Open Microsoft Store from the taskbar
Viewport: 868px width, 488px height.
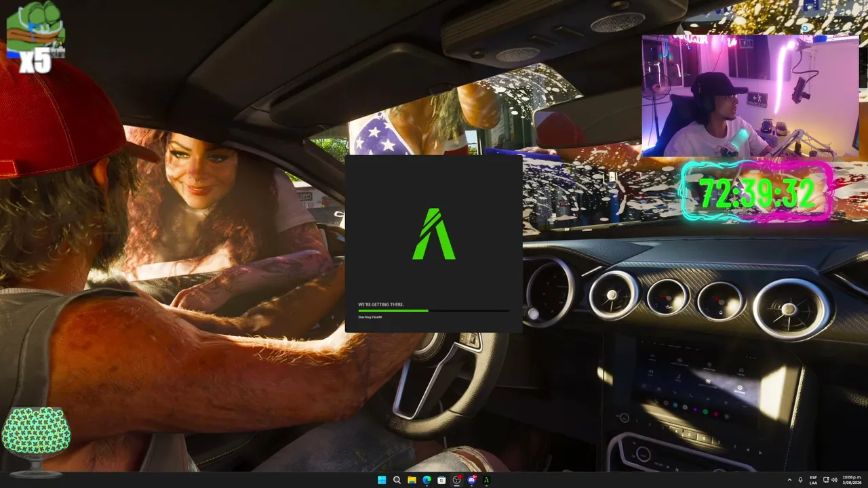pyautogui.click(x=441, y=480)
